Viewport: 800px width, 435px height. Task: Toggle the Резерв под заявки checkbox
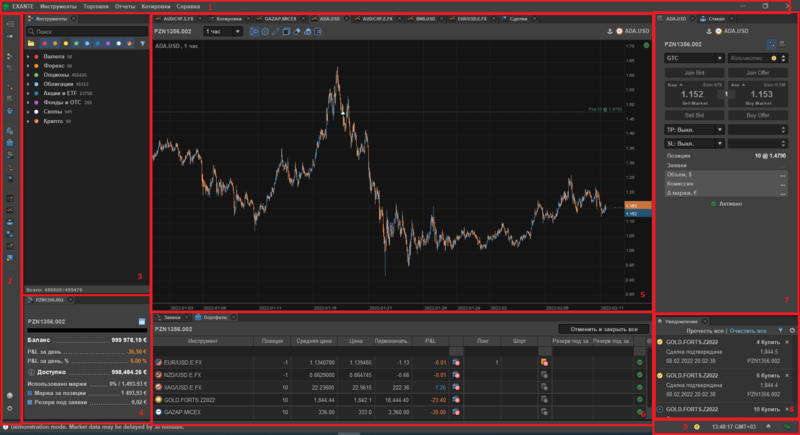coord(28,402)
